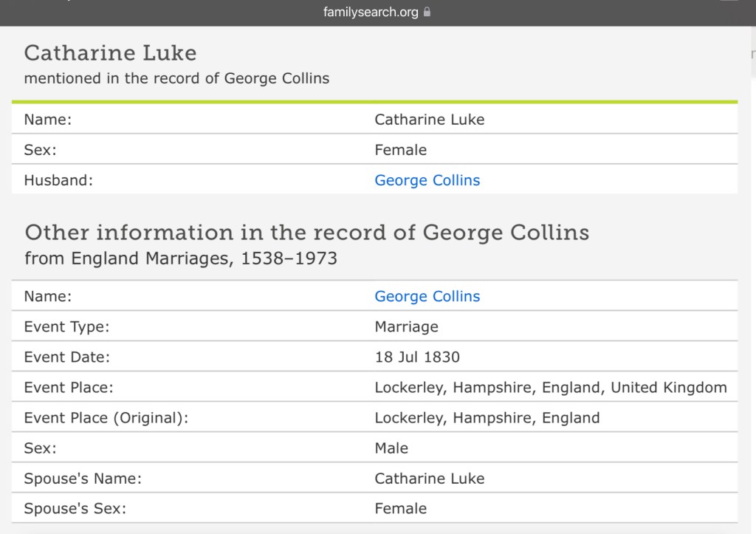Click the 'Event Date:' field label
This screenshot has width=756, height=534.
click(x=66, y=357)
